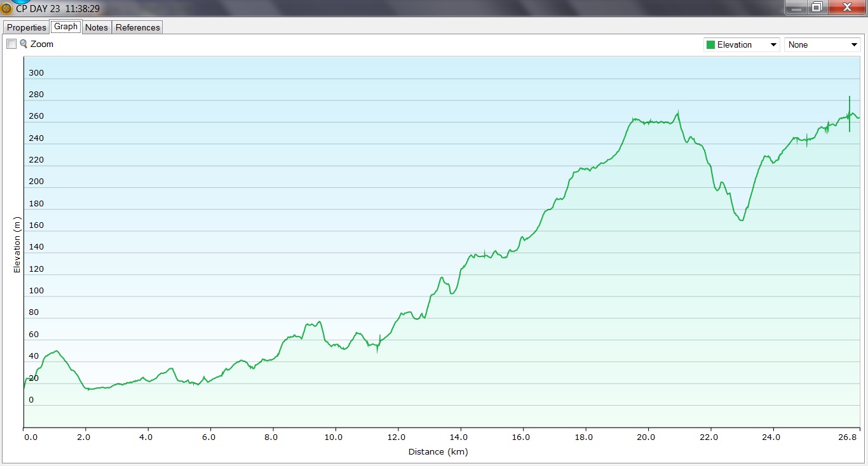
Task: Close the CP DAY 23 window
Action: click(x=846, y=7)
